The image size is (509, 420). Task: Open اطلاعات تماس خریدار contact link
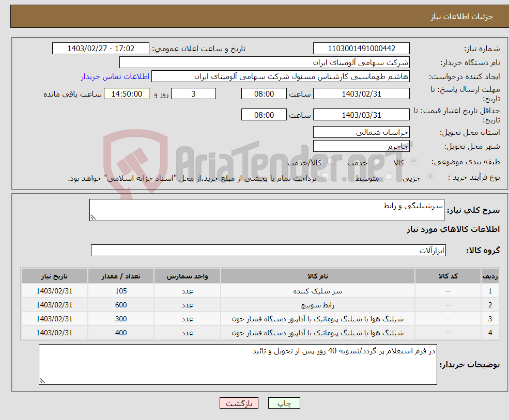click(115, 76)
